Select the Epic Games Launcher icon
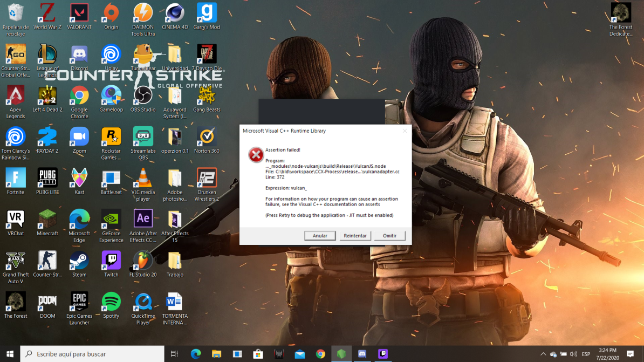644x362 pixels. (x=79, y=308)
